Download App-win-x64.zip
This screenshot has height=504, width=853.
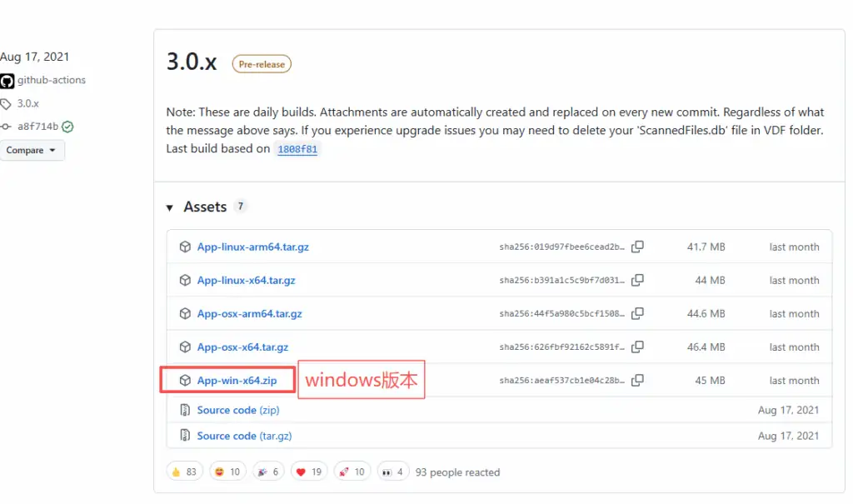click(x=237, y=381)
